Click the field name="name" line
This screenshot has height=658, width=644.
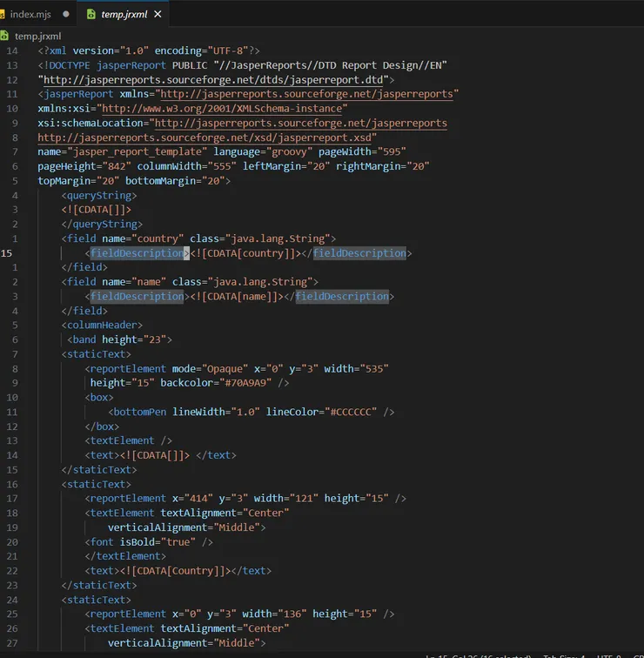coord(190,282)
